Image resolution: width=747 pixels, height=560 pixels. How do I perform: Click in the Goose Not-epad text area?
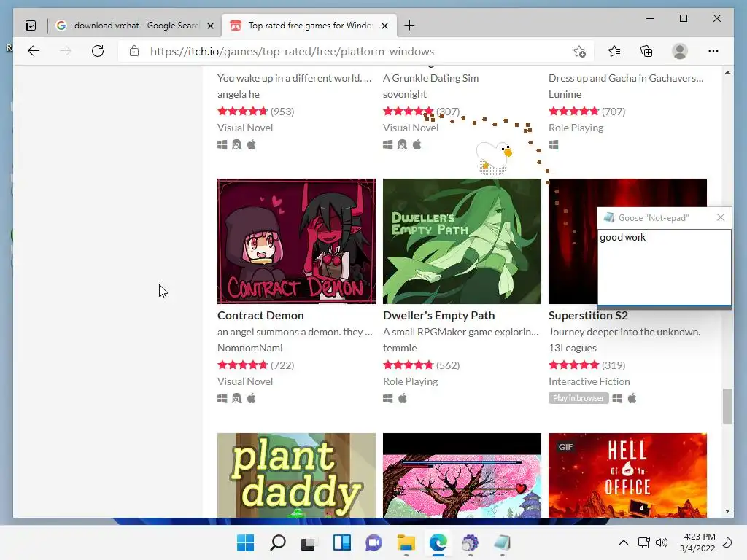point(664,267)
